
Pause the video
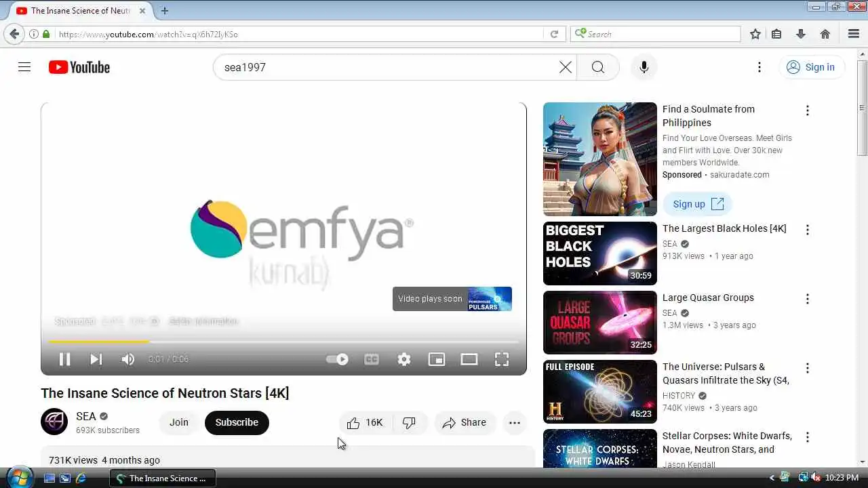coord(64,359)
